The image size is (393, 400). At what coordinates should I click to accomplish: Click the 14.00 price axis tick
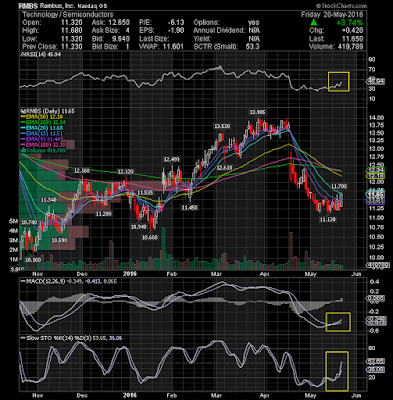click(376, 118)
